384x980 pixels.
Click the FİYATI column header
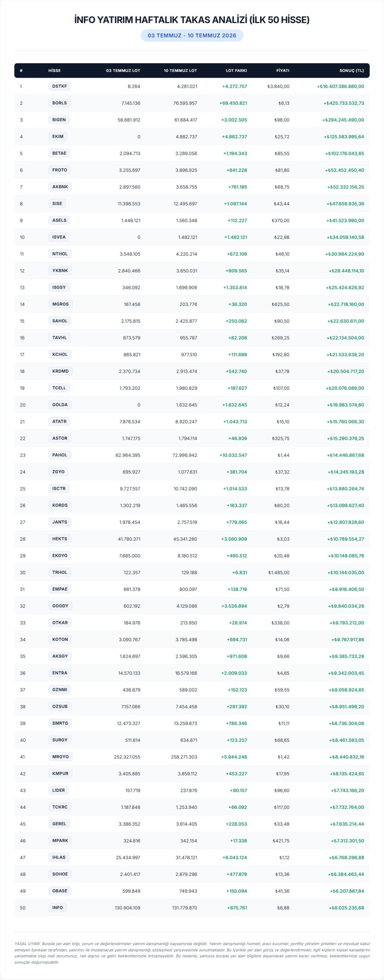pos(283,70)
